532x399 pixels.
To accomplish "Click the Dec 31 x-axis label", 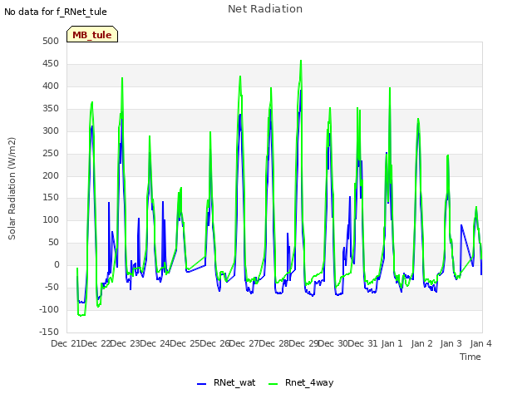I will (x=363, y=343).
